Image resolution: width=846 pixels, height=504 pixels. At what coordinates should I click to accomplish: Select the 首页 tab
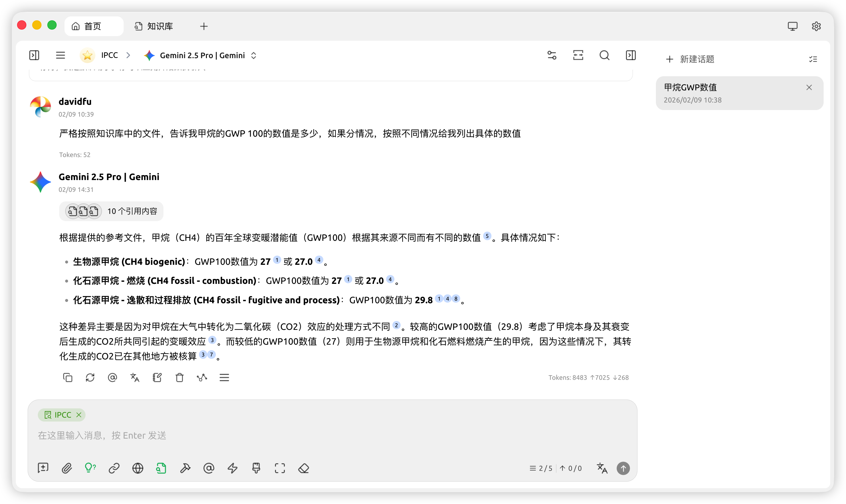tap(92, 26)
